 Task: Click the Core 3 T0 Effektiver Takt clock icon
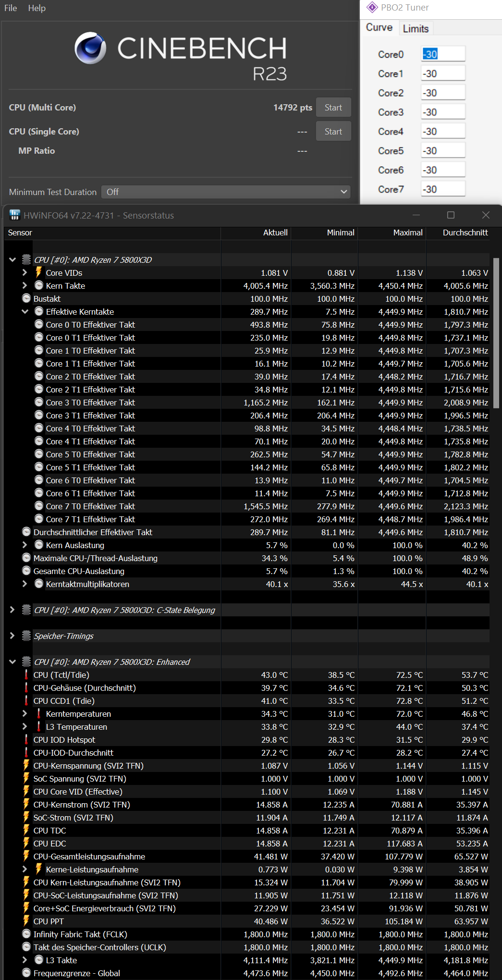pos(39,402)
